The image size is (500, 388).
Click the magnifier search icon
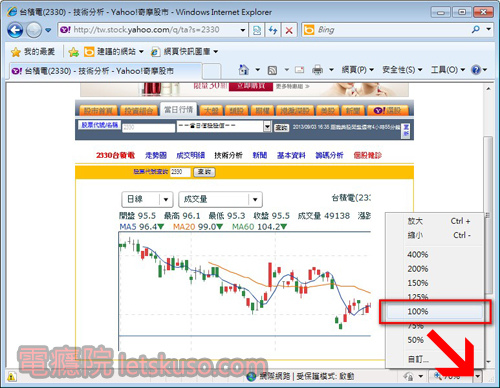coord(476,30)
